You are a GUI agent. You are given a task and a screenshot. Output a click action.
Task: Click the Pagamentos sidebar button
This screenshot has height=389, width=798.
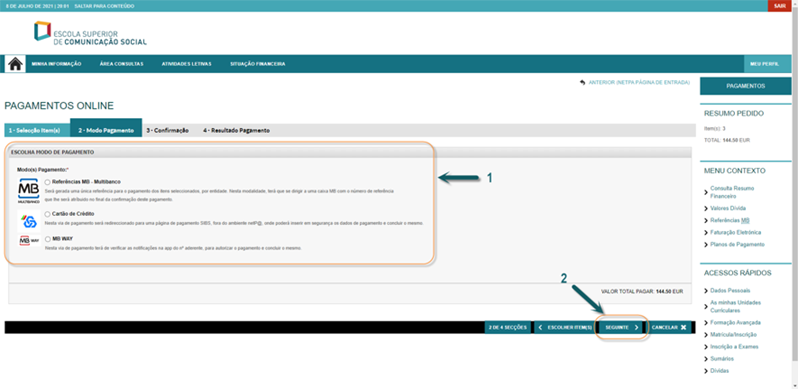[x=746, y=86]
